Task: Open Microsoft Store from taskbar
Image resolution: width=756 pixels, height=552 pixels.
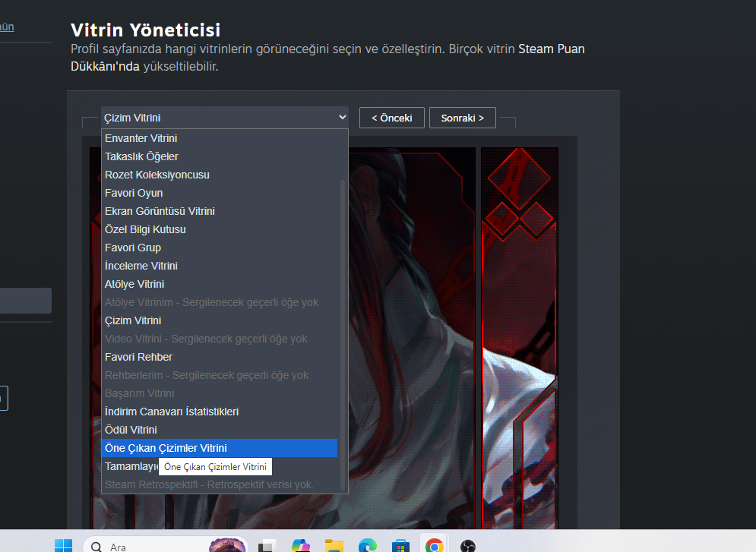Action: tap(400, 546)
